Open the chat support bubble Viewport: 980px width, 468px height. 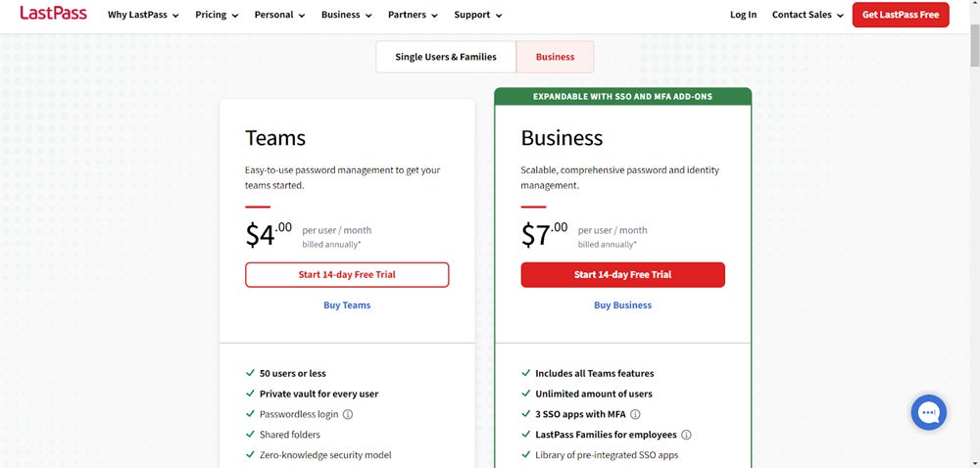pos(928,412)
